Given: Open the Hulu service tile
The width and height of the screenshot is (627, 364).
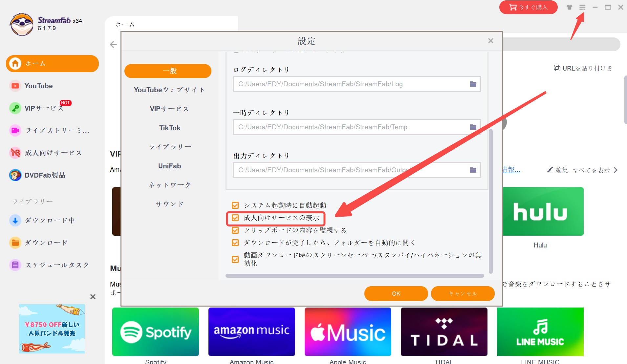Looking at the screenshot, I should tap(543, 211).
